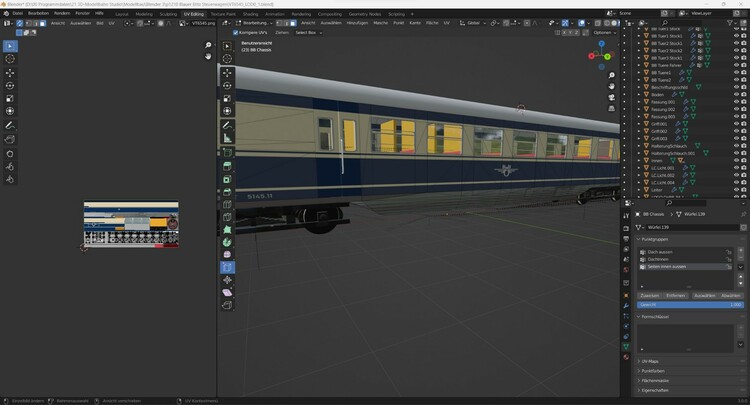Viewport: 750px width, 405px height.
Task: Click the Entfernen button
Action: [676, 296]
